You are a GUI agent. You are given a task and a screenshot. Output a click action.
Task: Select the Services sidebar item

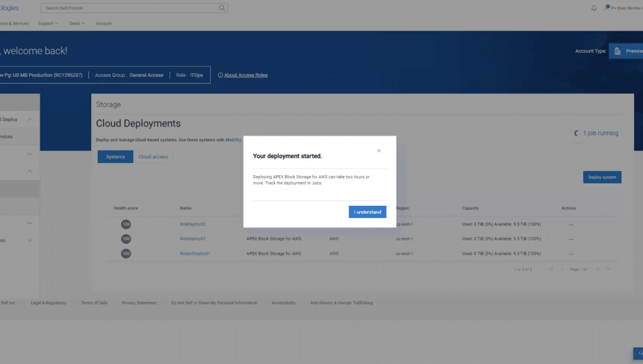pos(19,137)
